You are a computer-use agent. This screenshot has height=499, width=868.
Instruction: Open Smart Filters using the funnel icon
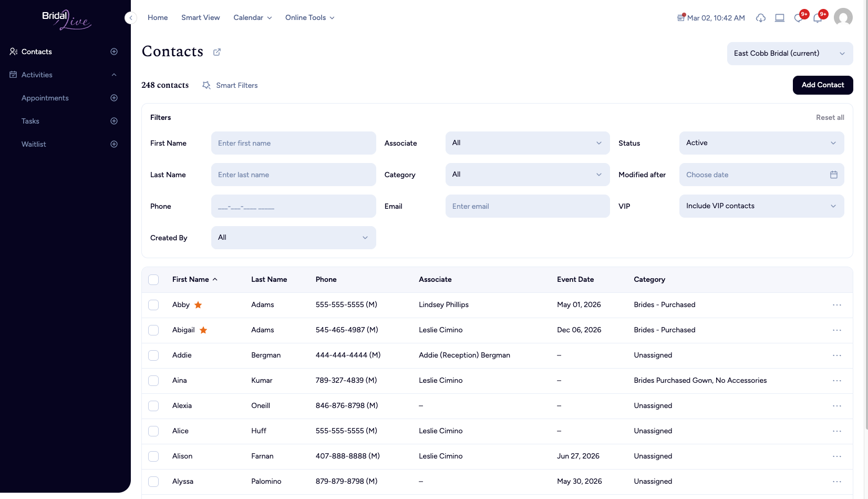pos(206,85)
